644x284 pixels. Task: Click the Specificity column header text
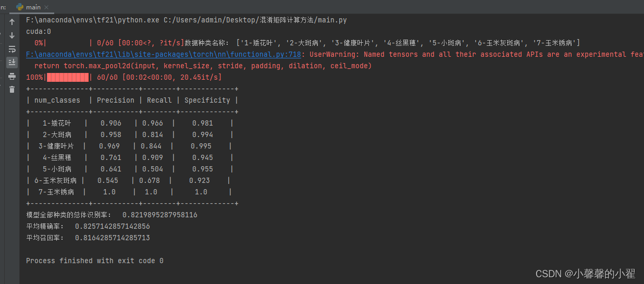click(207, 100)
